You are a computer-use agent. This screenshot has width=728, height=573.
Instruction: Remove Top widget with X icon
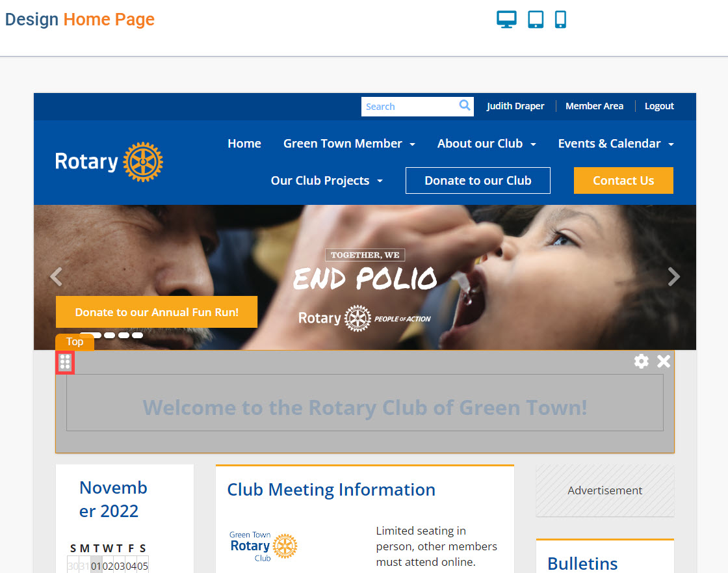pos(664,361)
